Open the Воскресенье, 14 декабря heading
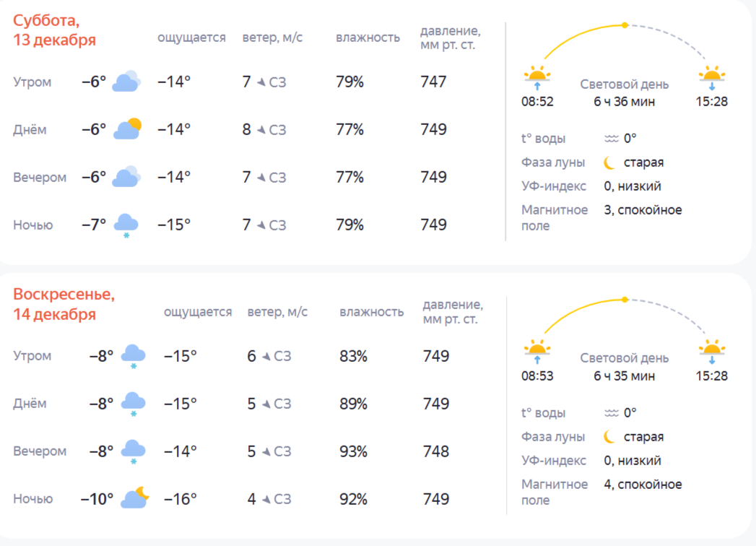The image size is (756, 546). (x=64, y=304)
